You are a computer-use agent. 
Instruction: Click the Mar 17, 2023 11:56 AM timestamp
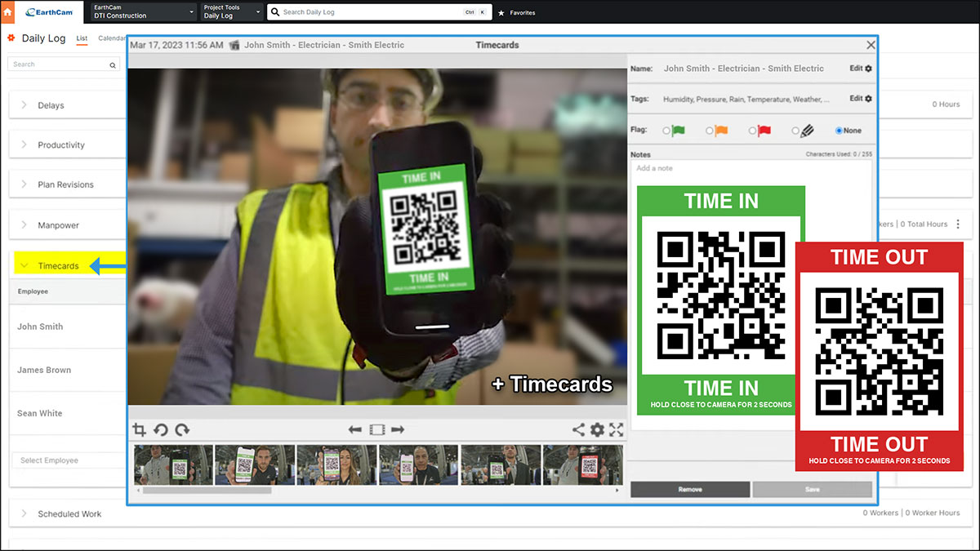tap(176, 45)
